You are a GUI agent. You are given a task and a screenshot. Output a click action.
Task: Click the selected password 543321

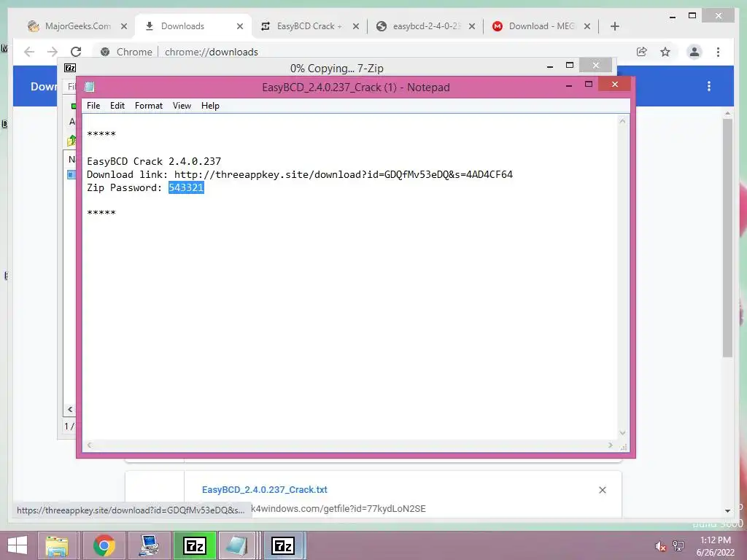click(x=186, y=187)
